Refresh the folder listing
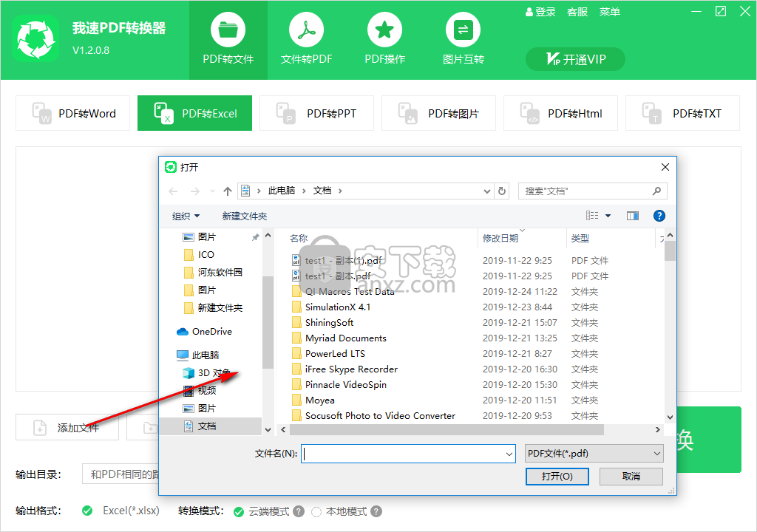The image size is (757, 532). pos(502,191)
